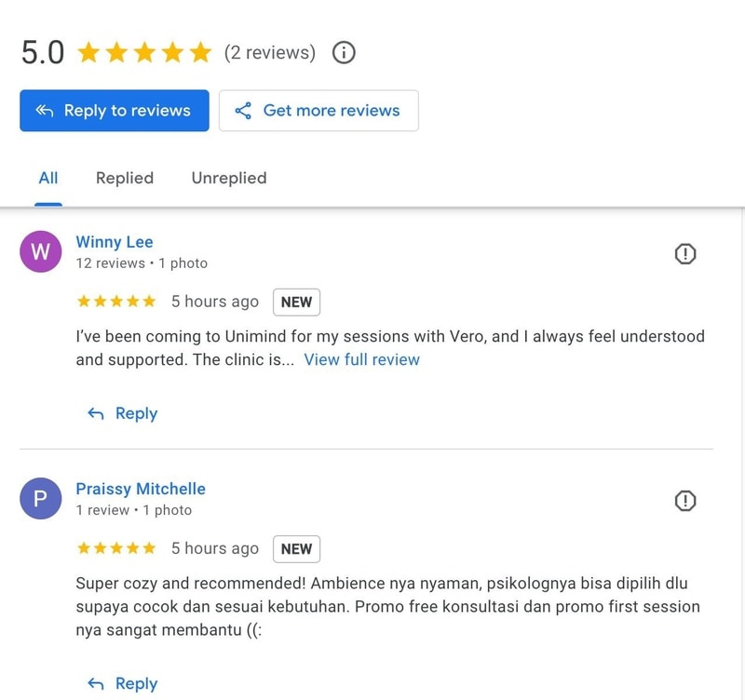Click Praissy Mitchelle's avatar icon

40,500
